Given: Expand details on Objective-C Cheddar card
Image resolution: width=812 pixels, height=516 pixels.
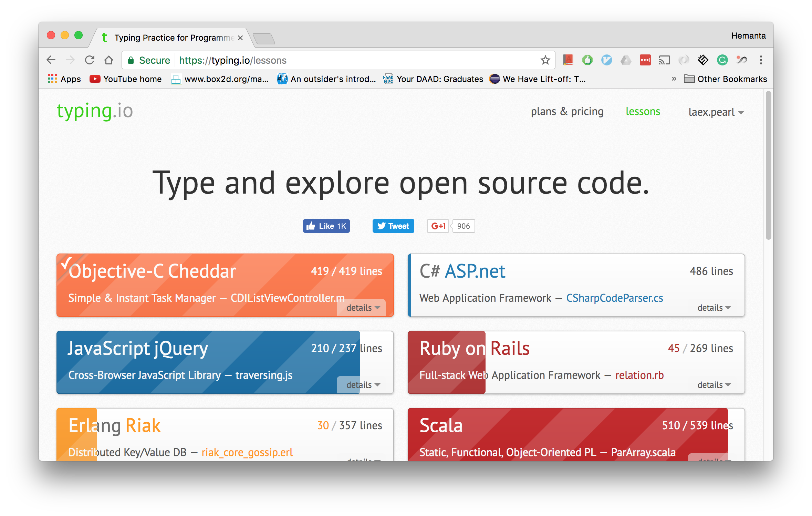Looking at the screenshot, I should 363,308.
